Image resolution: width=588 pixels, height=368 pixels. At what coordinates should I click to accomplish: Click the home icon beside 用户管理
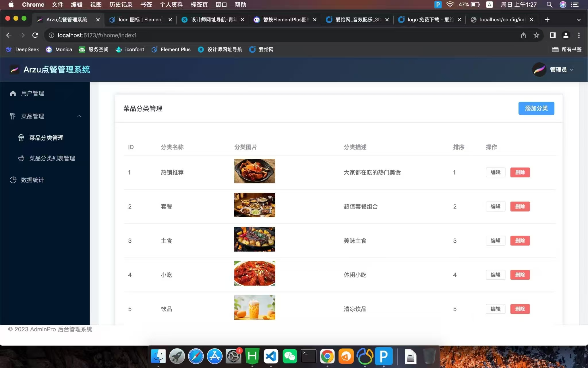tap(13, 93)
